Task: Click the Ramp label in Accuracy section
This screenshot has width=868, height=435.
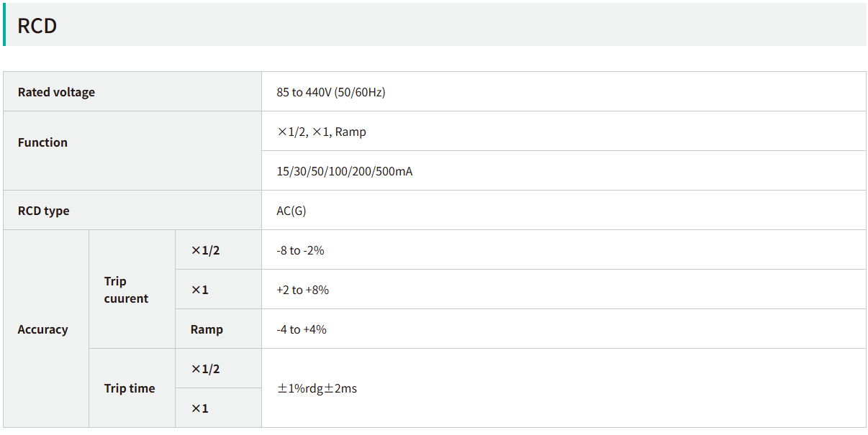Action: pos(207,329)
